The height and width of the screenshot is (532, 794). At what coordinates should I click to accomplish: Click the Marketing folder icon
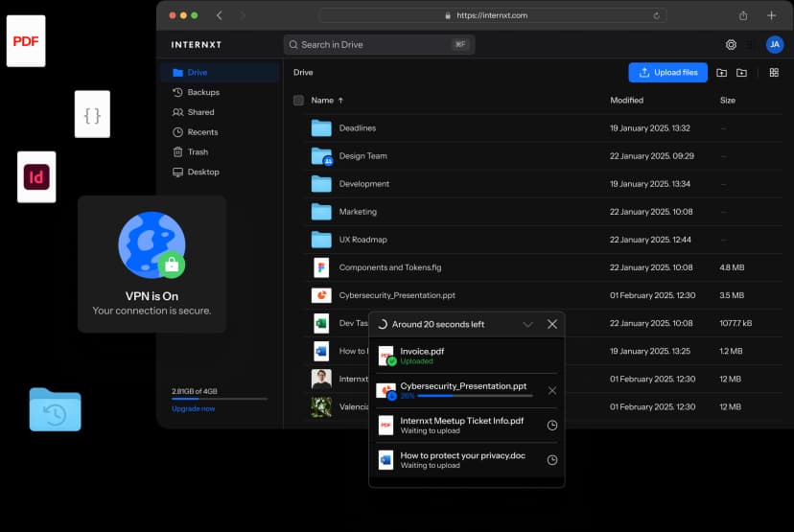pos(321,212)
